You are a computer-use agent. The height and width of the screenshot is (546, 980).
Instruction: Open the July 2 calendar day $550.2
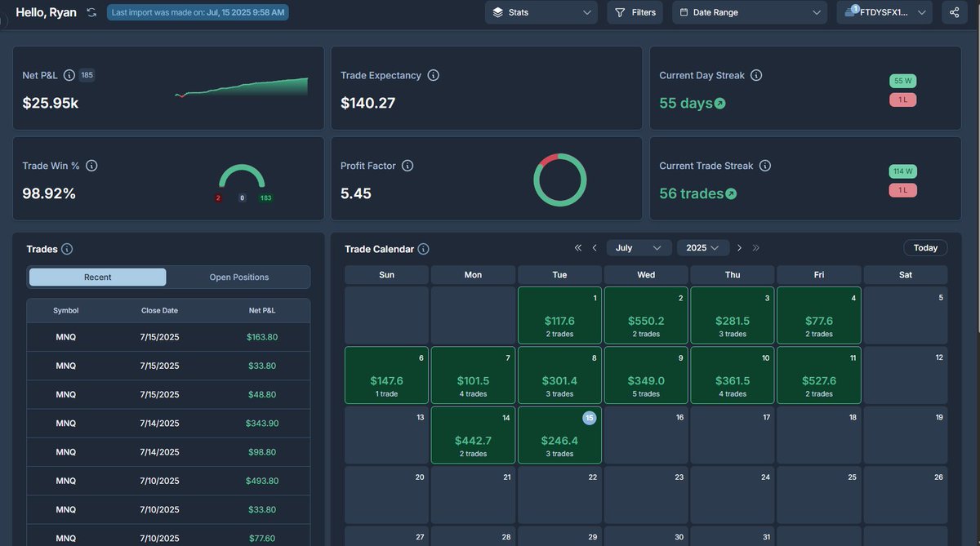tap(646, 315)
